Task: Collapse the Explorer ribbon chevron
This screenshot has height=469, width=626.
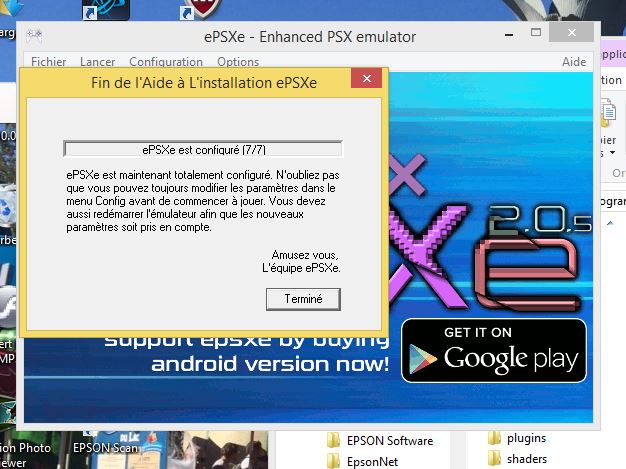Action: pos(610,223)
